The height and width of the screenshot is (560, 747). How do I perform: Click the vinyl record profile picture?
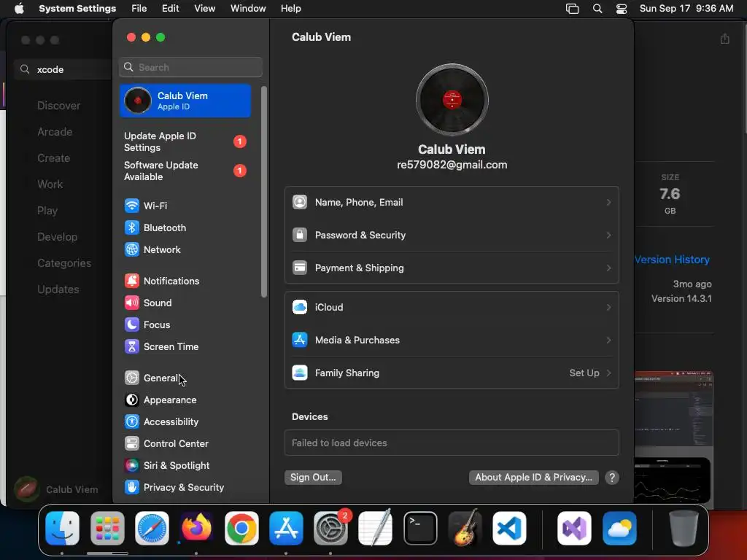click(452, 99)
